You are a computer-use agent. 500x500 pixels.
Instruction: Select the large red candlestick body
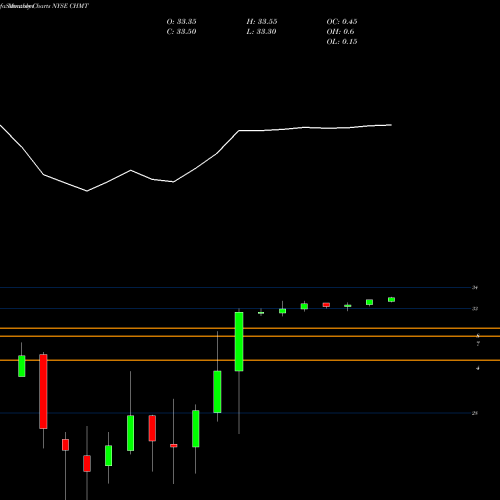tap(43, 391)
